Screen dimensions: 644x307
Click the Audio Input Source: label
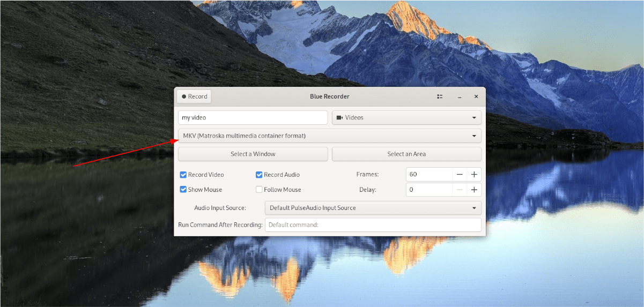[x=220, y=208]
